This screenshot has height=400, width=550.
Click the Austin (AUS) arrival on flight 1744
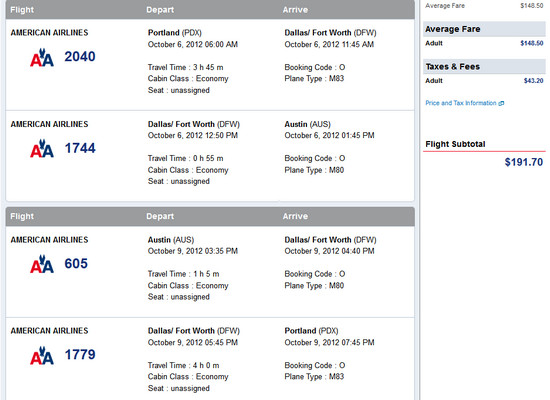(x=308, y=124)
